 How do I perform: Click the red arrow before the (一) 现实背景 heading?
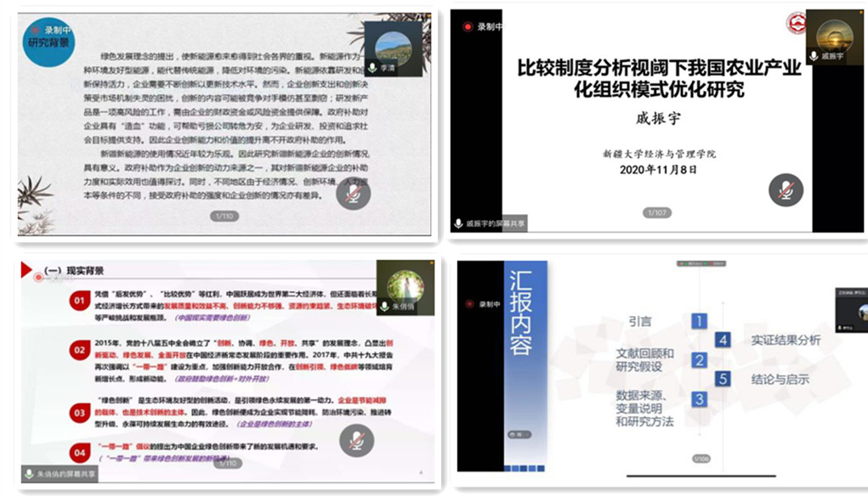[x=26, y=270]
